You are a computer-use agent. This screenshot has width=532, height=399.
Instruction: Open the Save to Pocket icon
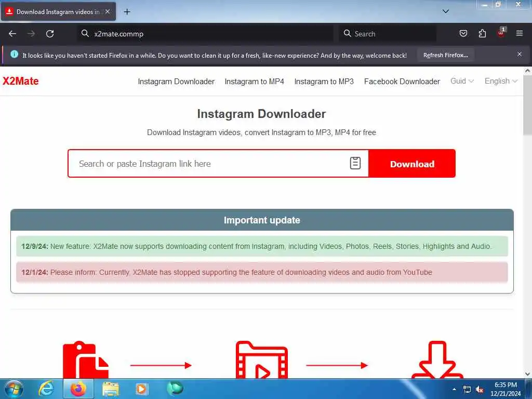(x=463, y=33)
